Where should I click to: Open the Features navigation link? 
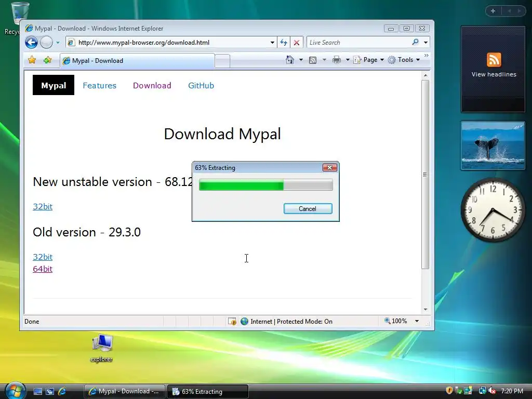tap(99, 86)
